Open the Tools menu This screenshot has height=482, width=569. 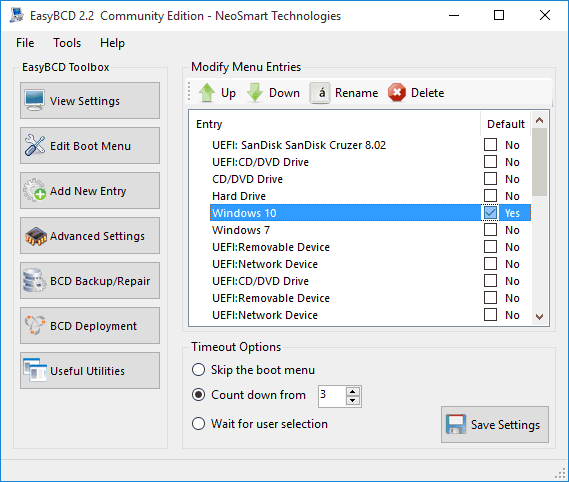(67, 43)
